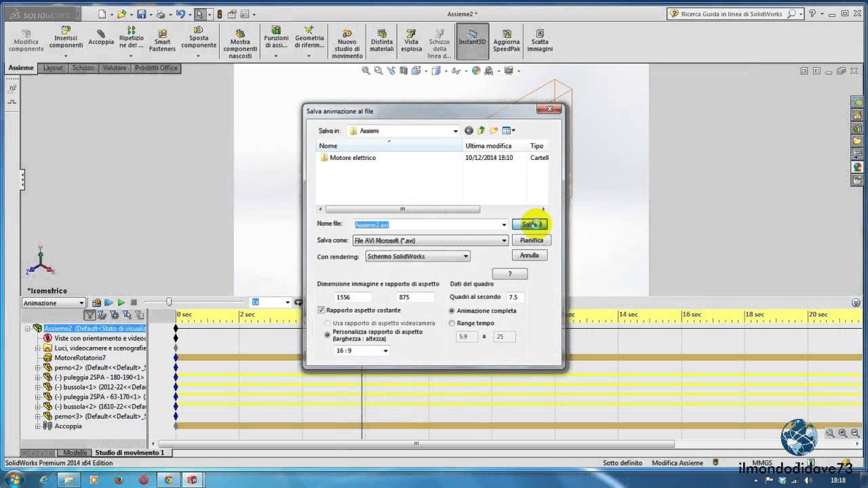This screenshot has width=868, height=488.
Task: Click the Quadri al secondo field
Action: [515, 297]
